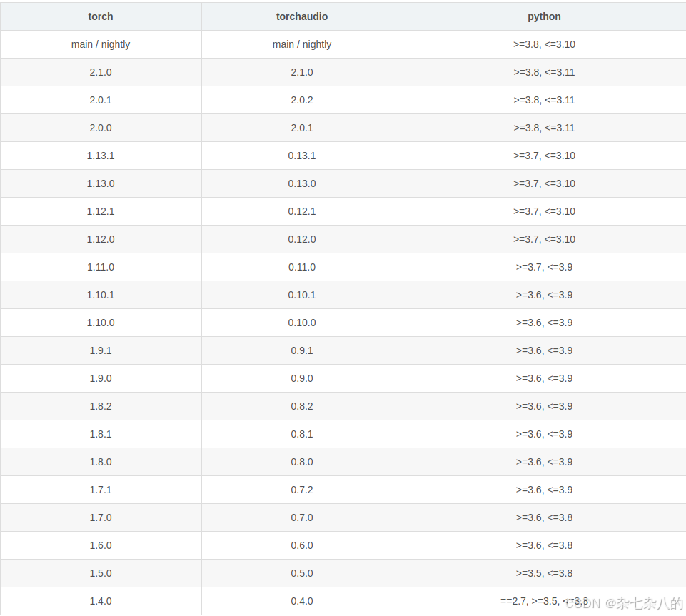Viewport: 686px width, 616px height.
Task: Select torchaudio 0.13.1 cell
Action: point(302,156)
